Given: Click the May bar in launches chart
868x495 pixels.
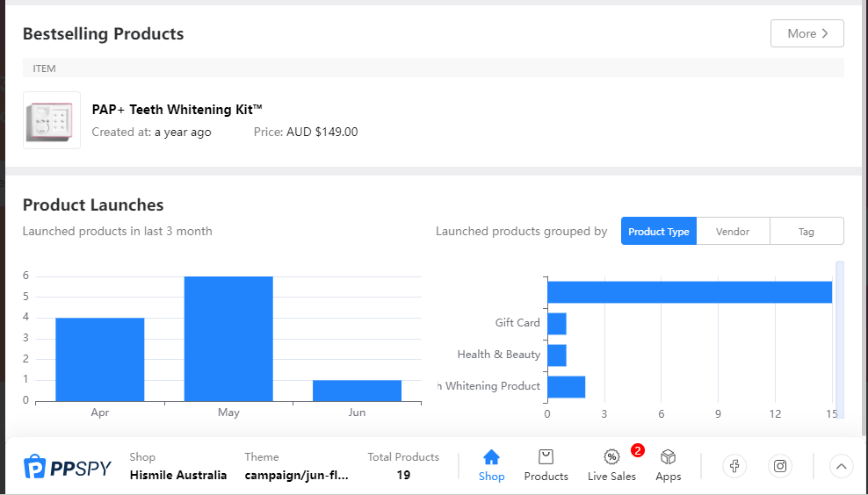Looking at the screenshot, I should (228, 339).
